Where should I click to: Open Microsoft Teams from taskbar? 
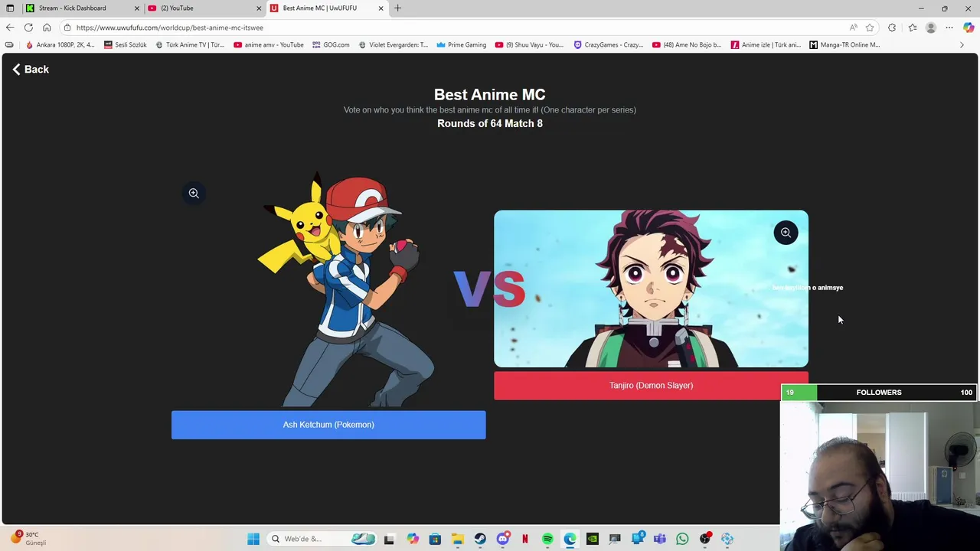660,539
